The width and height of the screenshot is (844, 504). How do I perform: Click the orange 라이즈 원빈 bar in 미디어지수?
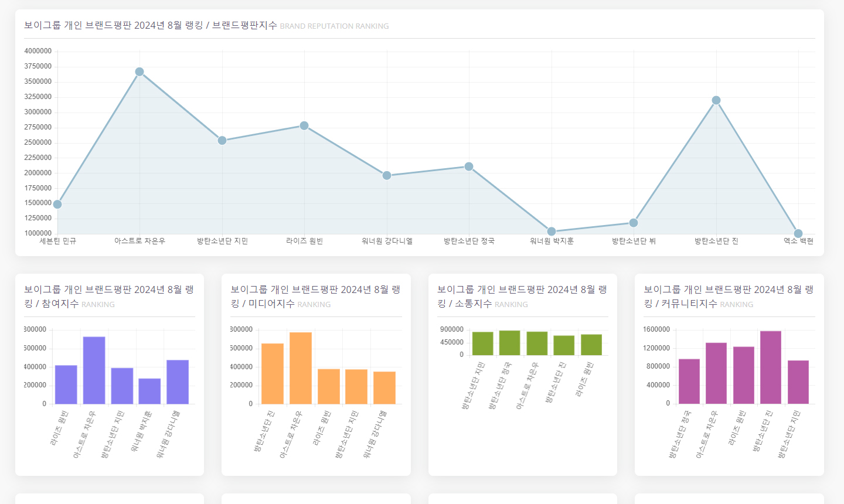tap(329, 387)
